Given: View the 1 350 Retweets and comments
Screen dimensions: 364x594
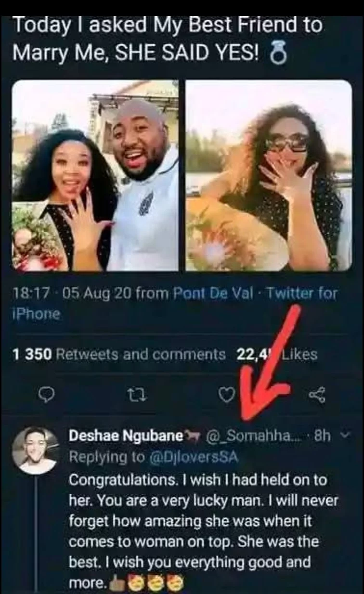Looking at the screenshot, I should click(x=118, y=355).
